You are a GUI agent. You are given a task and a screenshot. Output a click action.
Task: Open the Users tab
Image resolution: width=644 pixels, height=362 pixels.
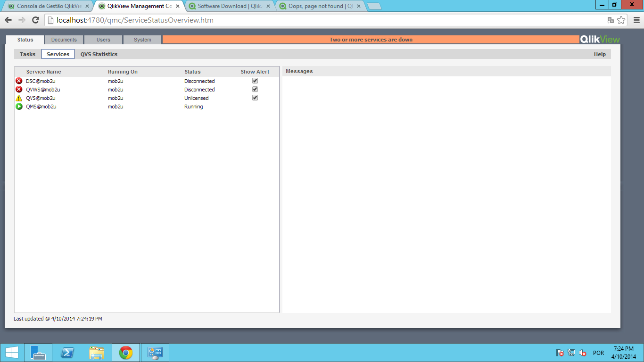tap(103, 40)
